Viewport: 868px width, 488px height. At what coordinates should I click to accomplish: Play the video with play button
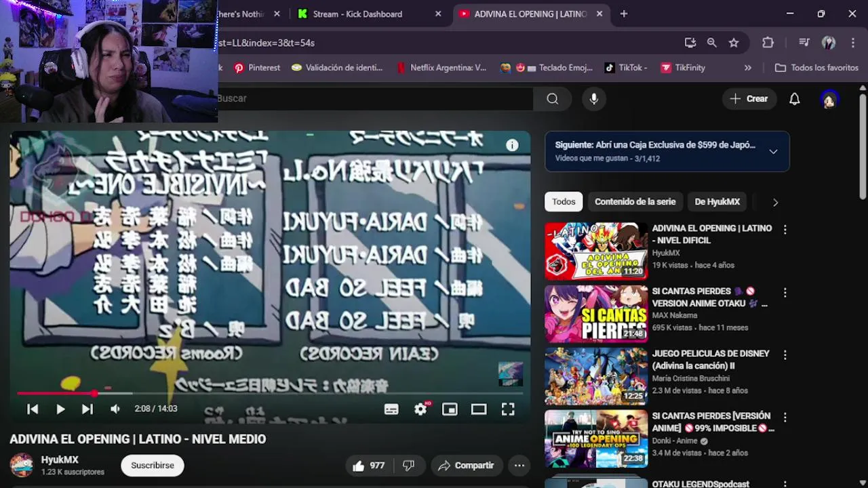tap(60, 409)
